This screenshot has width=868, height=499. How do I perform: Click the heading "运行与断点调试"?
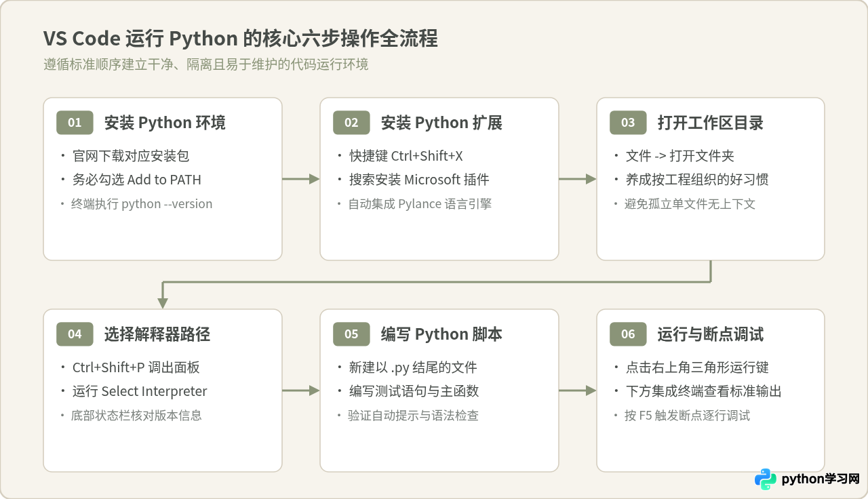(x=711, y=334)
